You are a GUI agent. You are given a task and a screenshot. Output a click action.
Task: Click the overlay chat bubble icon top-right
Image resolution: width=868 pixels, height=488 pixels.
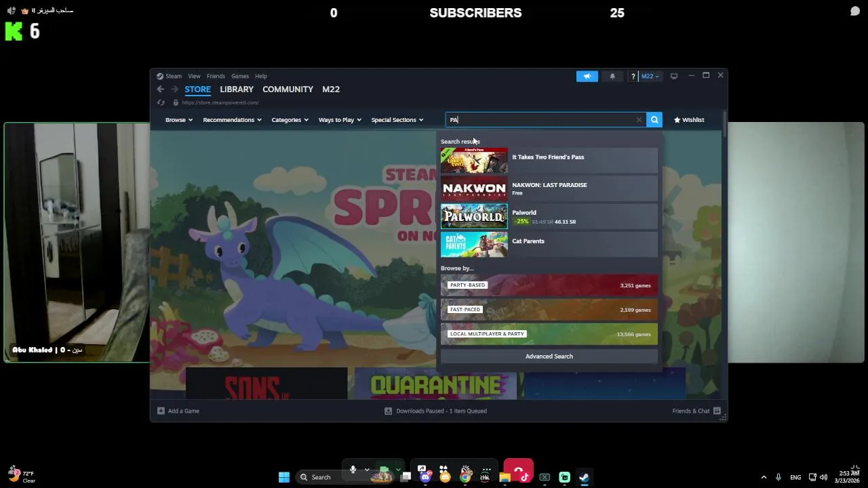855,12
